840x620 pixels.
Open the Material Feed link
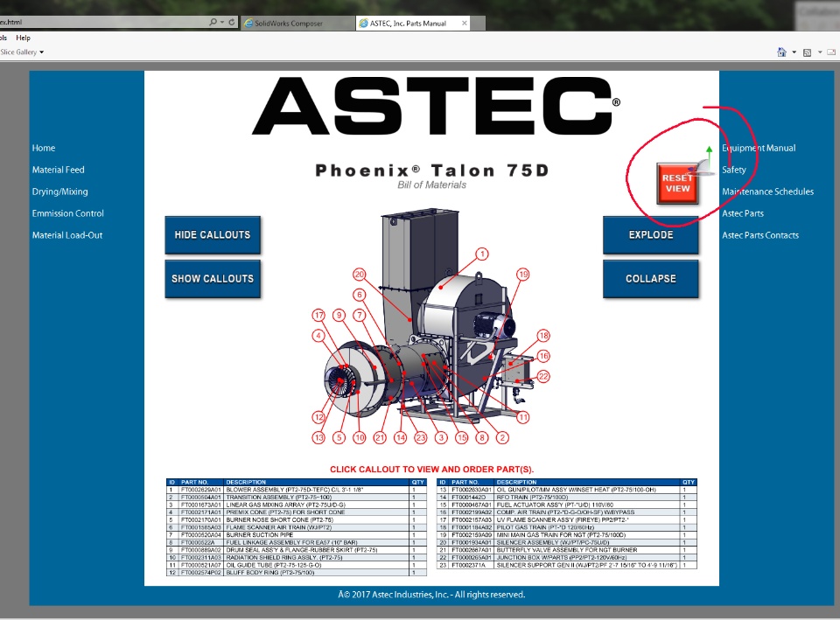[x=58, y=170]
